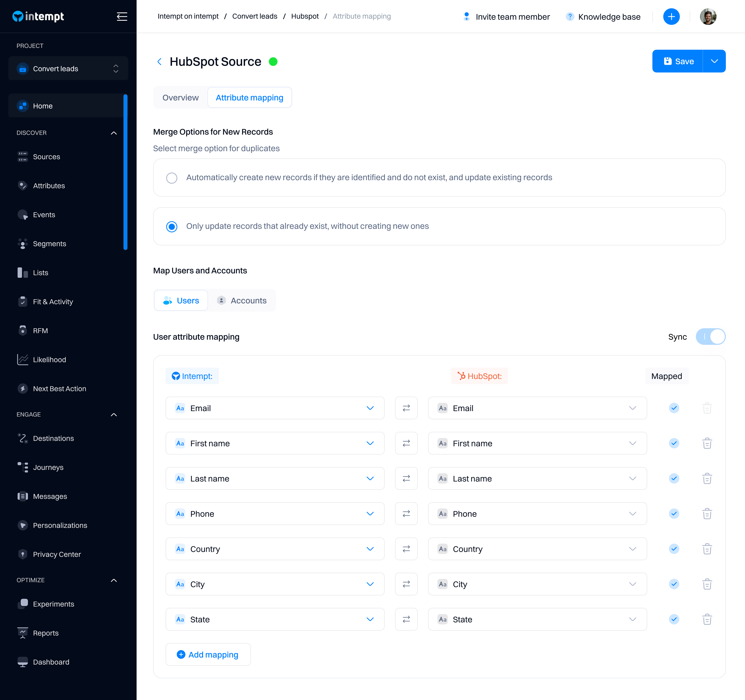Image resolution: width=745 pixels, height=700 pixels.
Task: Switch to the Overview tab
Action: 180,98
